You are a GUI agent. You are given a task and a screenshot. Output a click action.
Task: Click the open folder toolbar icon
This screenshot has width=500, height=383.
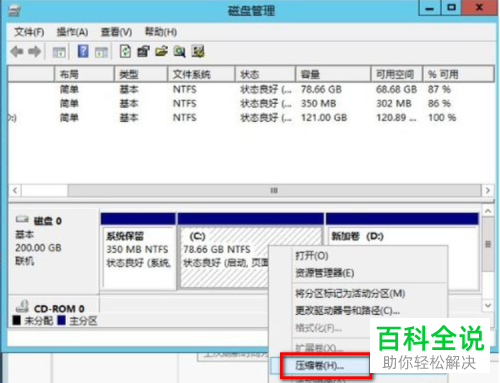[x=161, y=52]
